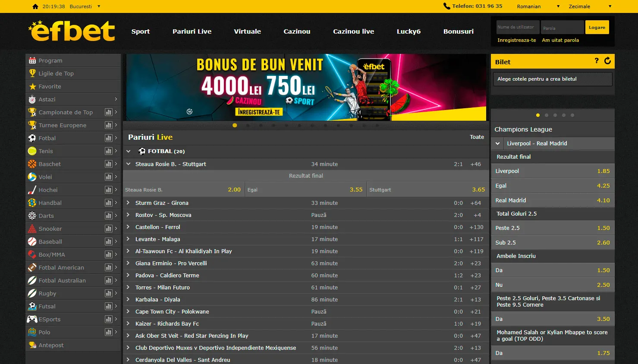
Task: Click the Logare button
Action: (597, 27)
